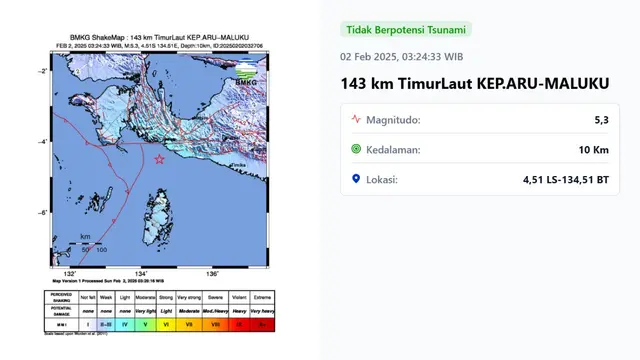The height and width of the screenshot is (360, 640).
Task: Select the 'Tidak Berpotensi Tsunami' badge
Action: pos(406,29)
